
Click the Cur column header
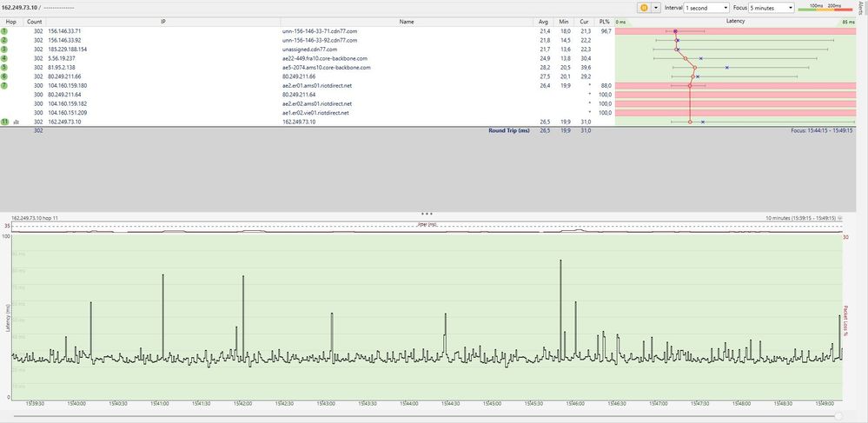click(584, 22)
